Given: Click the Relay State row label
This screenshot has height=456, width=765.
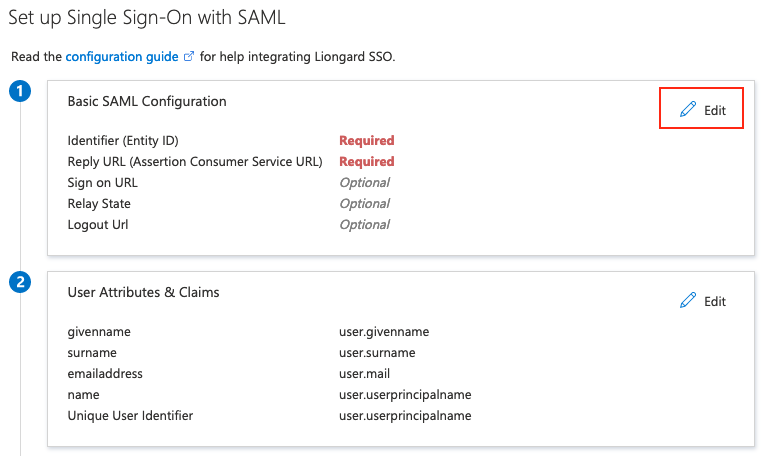Looking at the screenshot, I should pos(99,203).
